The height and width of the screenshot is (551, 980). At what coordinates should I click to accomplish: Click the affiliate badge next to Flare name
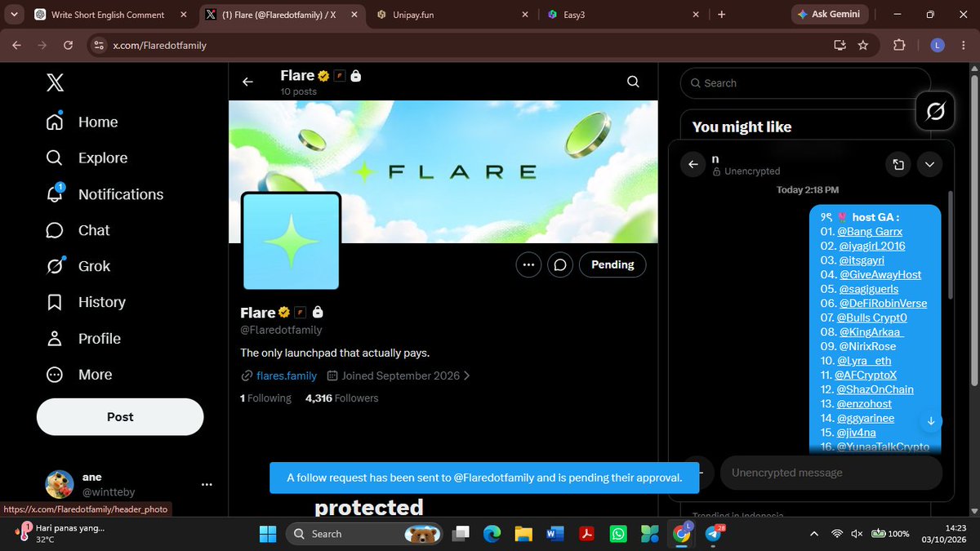(301, 313)
